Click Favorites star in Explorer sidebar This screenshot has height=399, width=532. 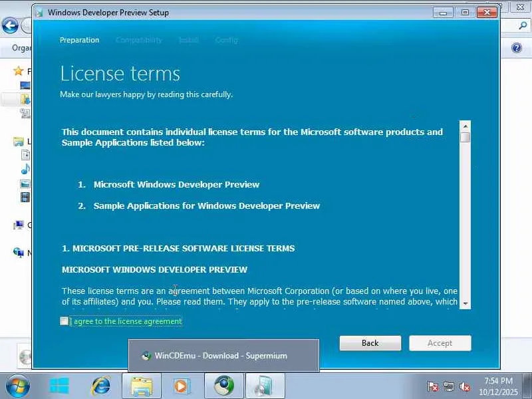coord(18,71)
